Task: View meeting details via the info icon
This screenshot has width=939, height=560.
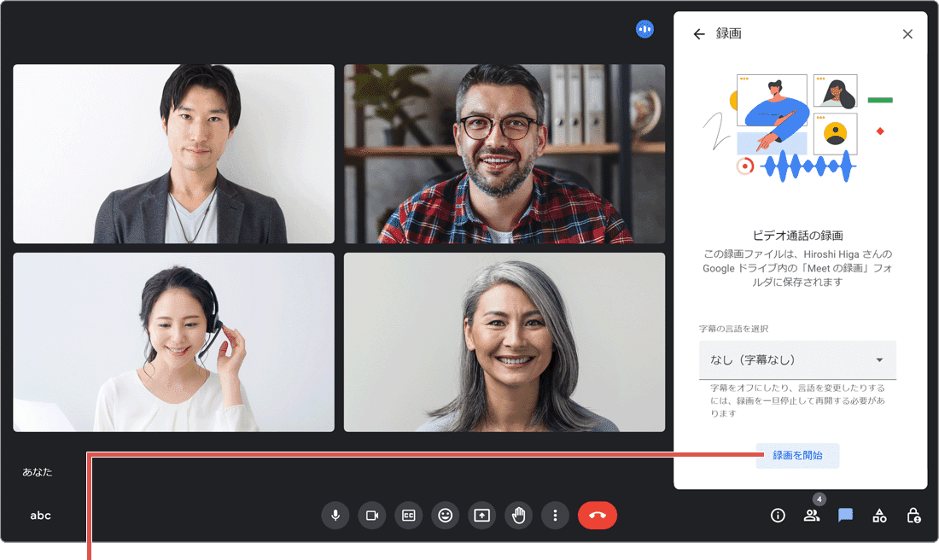Action: point(778,515)
